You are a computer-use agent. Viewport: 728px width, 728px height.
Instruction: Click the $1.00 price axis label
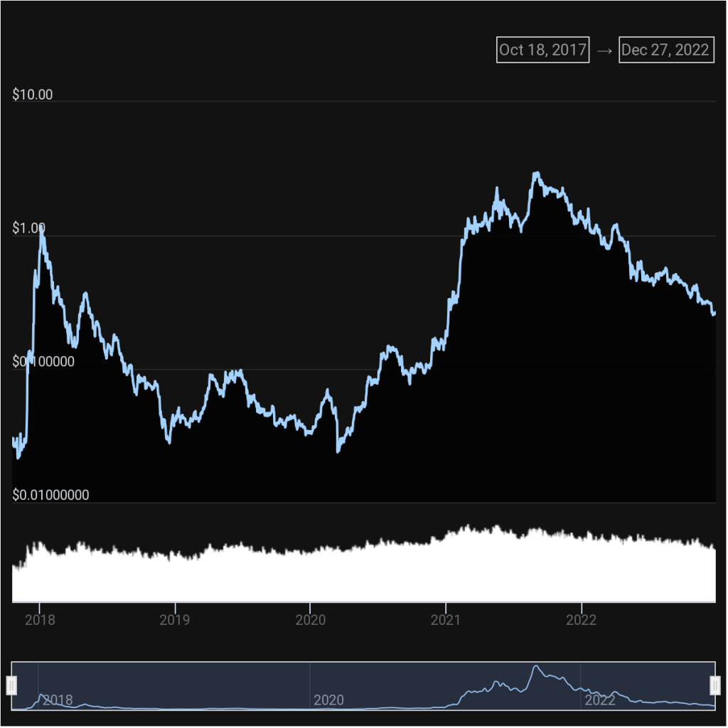(x=29, y=228)
